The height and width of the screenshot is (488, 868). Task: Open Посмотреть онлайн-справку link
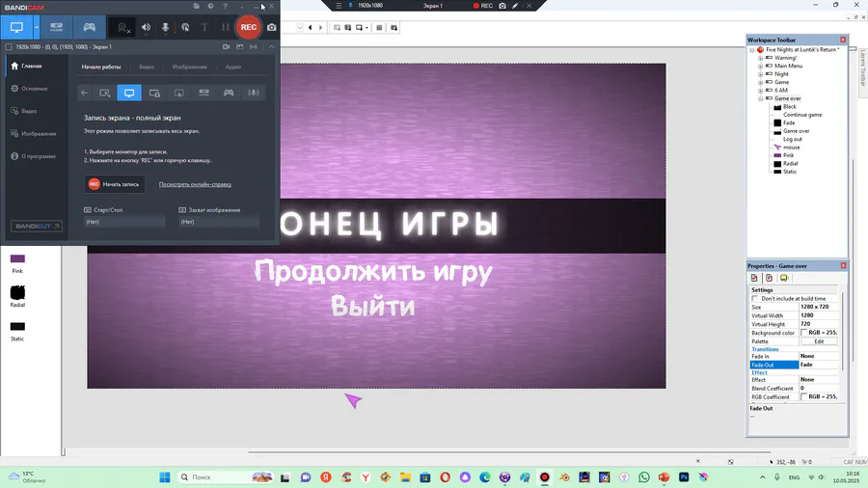[195, 184]
